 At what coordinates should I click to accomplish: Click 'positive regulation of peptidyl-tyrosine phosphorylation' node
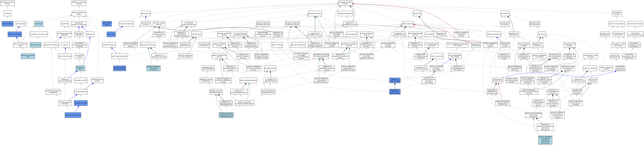point(226,115)
